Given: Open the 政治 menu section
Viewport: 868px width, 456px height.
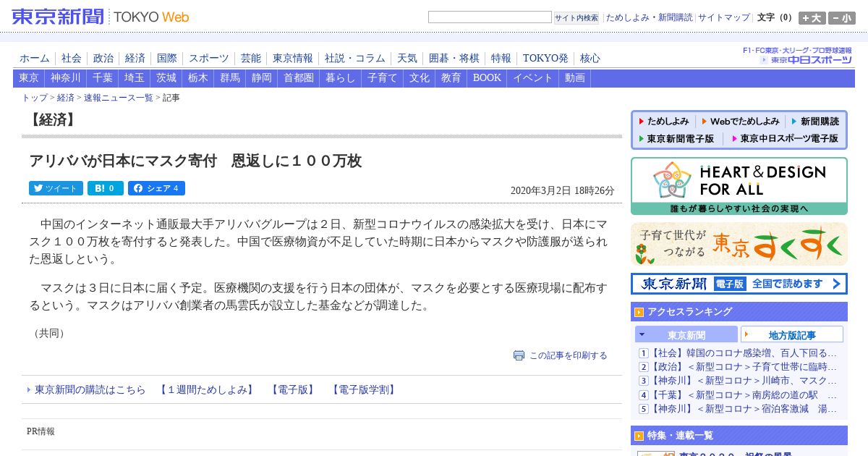Looking at the screenshot, I should pos(103,59).
